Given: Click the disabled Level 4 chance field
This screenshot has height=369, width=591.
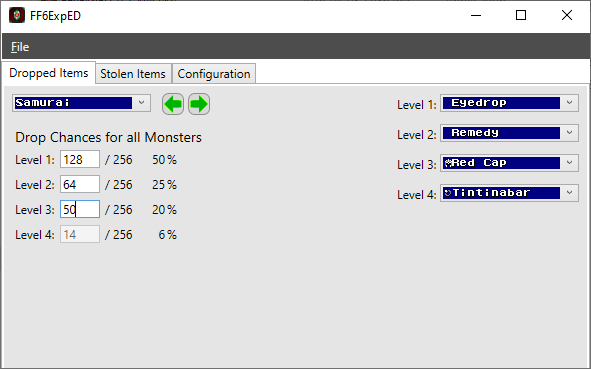Looking at the screenshot, I should (x=80, y=234).
